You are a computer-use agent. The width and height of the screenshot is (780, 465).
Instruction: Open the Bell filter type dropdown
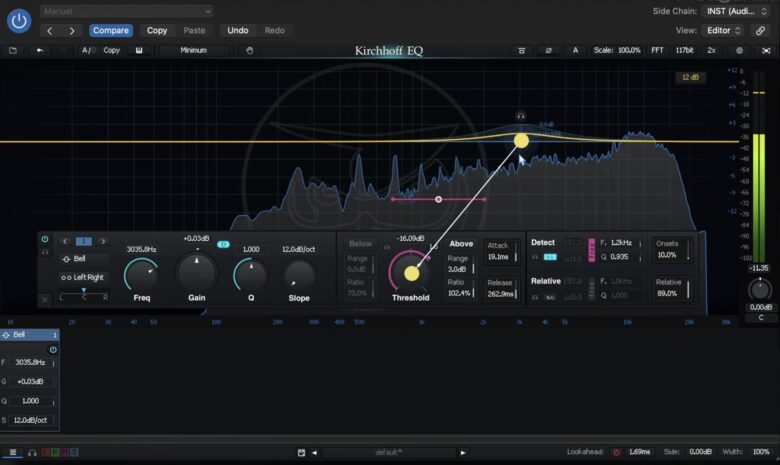tap(83, 258)
